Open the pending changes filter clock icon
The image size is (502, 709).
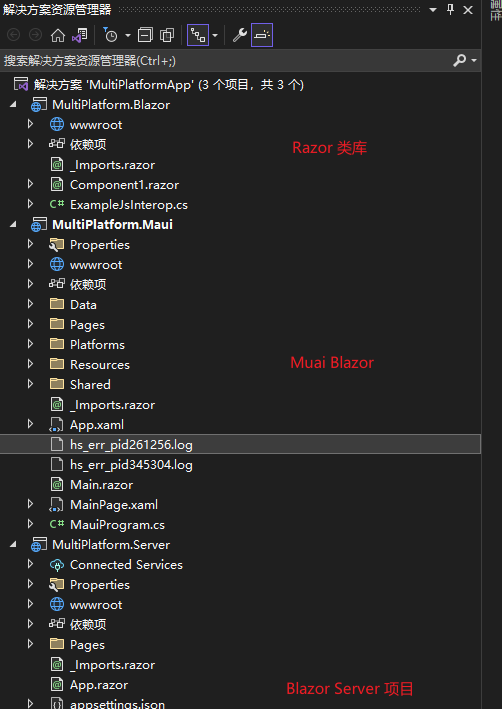(x=110, y=35)
